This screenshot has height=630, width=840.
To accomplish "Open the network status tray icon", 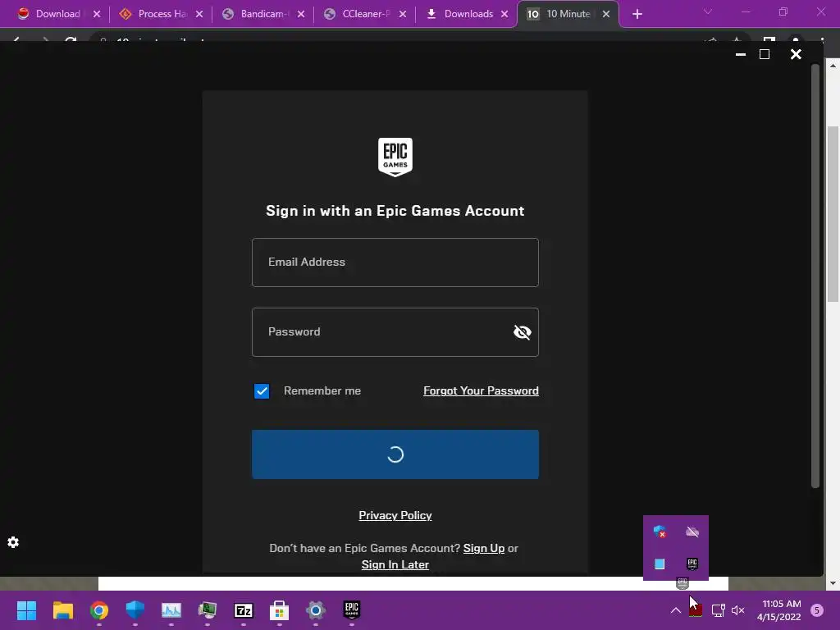I will pyautogui.click(x=718, y=610).
